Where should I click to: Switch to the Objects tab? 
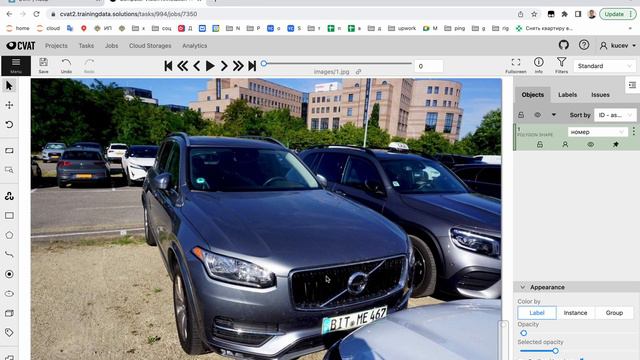533,95
